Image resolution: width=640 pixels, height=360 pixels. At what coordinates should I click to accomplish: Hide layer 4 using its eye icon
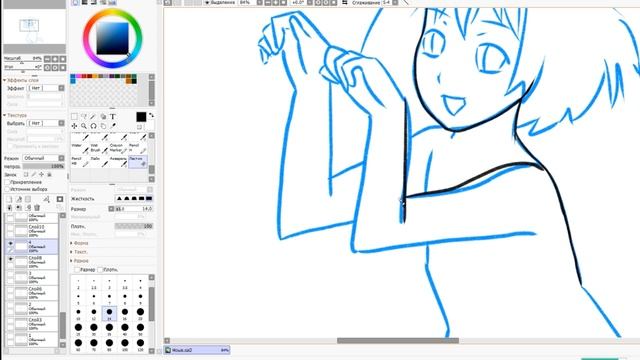[x=11, y=244]
